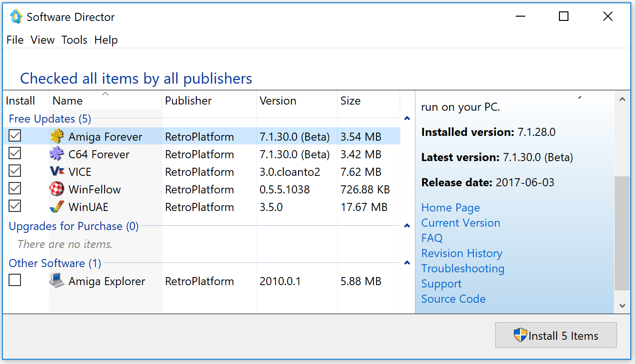
Task: Uncheck the Amiga Forever install checkbox
Action: pos(15,136)
